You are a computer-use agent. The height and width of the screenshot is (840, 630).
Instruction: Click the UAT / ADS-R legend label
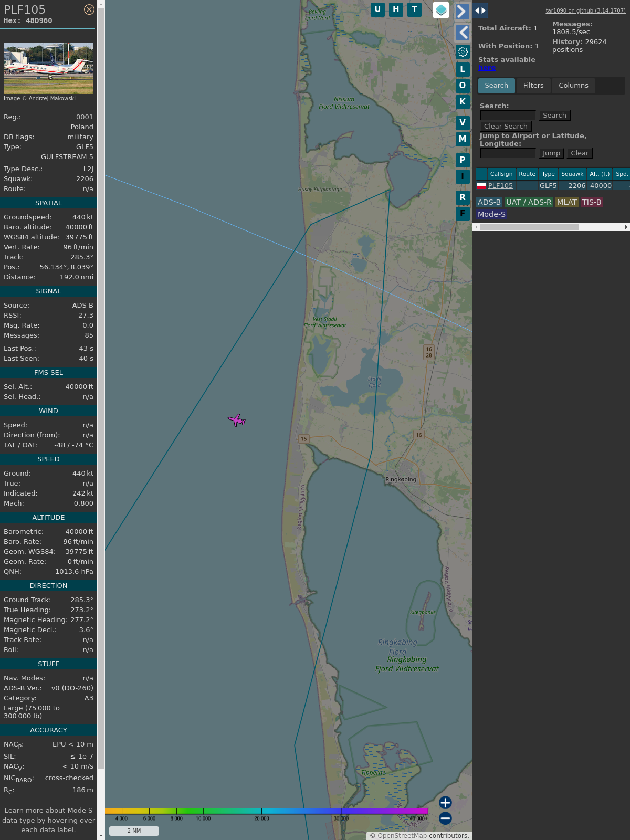point(529,202)
